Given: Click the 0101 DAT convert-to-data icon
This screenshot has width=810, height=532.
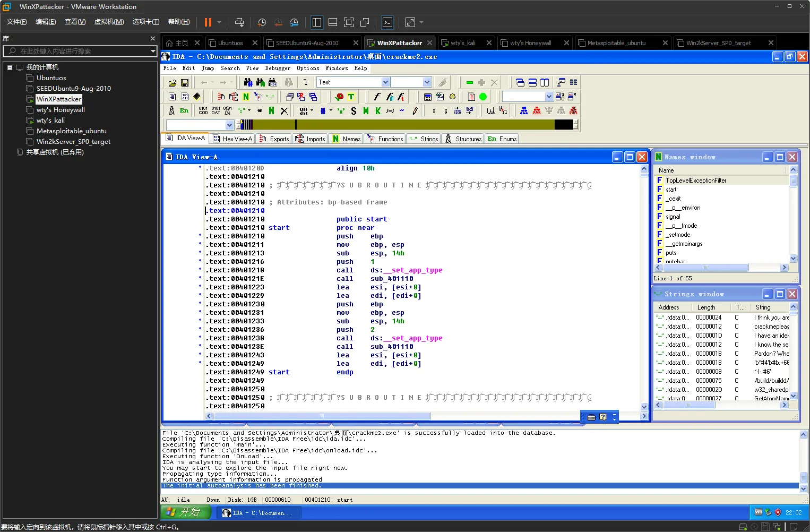Looking at the screenshot, I should click(x=216, y=110).
